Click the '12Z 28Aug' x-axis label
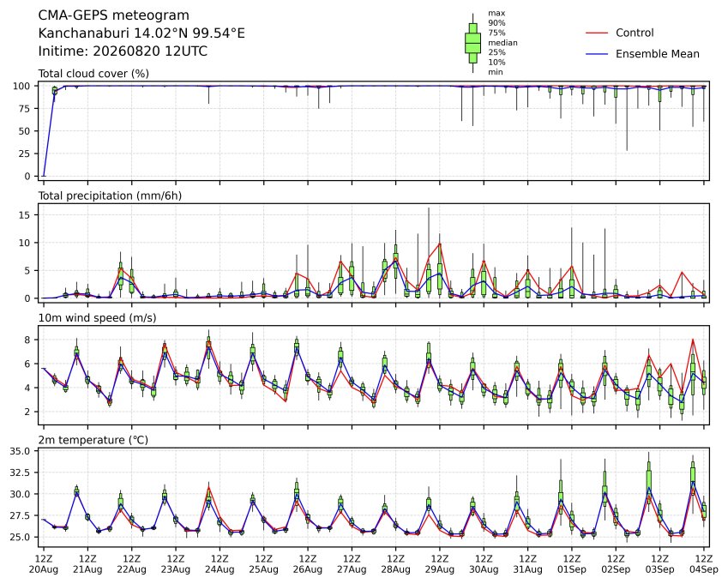728x584 pixels. point(395,564)
